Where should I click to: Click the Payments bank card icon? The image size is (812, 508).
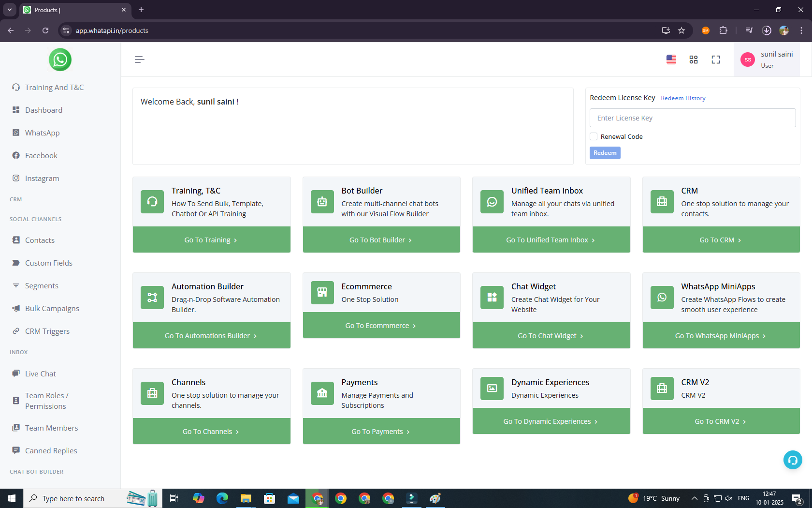tap(322, 393)
